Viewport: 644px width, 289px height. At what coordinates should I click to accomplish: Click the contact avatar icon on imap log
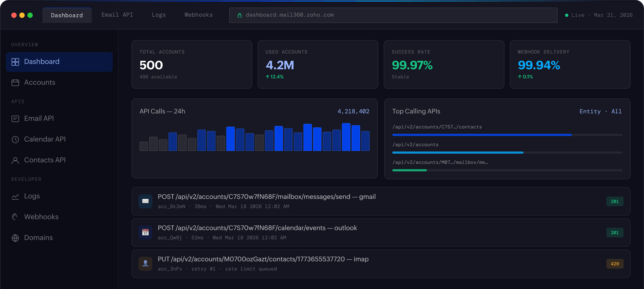(x=145, y=264)
